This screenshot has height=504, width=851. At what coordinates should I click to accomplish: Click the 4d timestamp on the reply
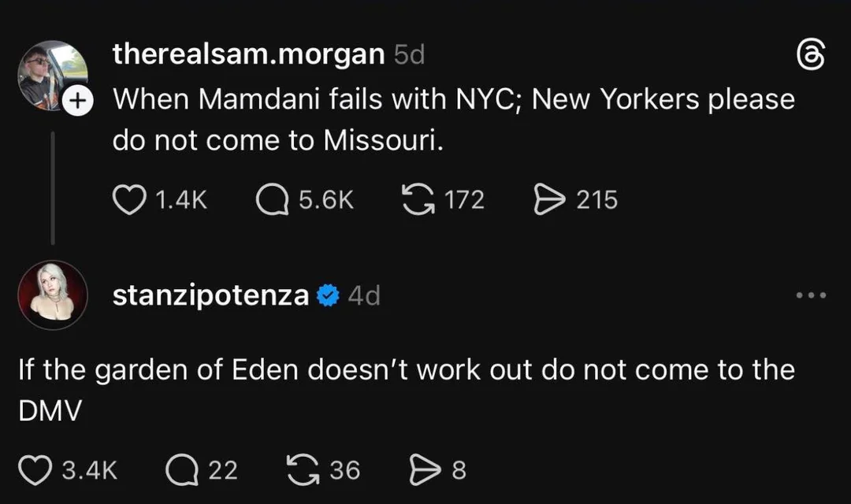364,296
